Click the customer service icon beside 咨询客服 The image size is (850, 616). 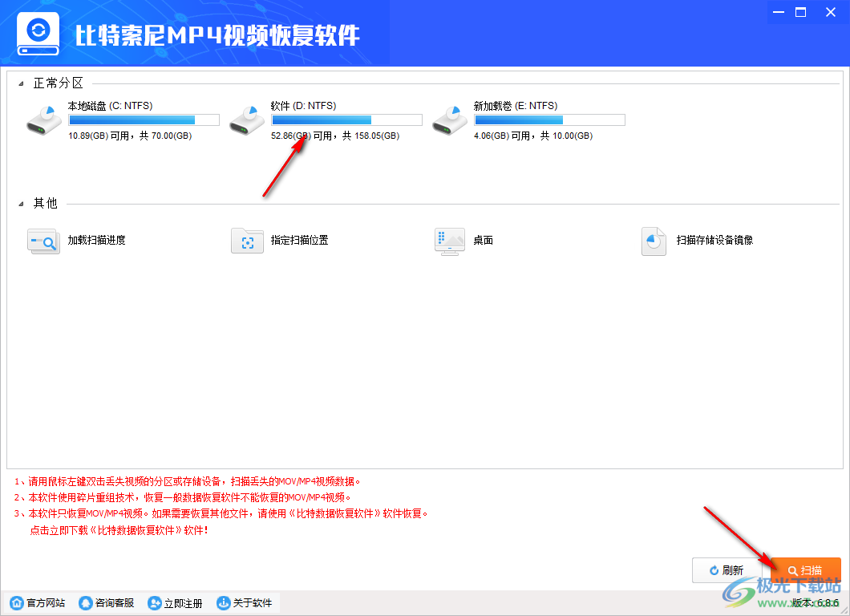[86, 603]
